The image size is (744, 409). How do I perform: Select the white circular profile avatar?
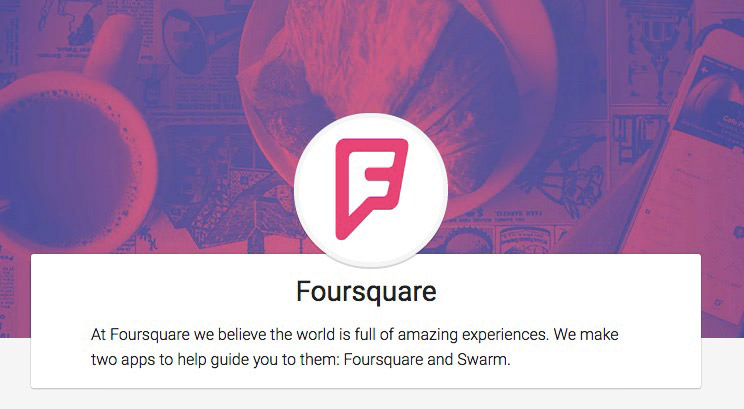point(371,190)
